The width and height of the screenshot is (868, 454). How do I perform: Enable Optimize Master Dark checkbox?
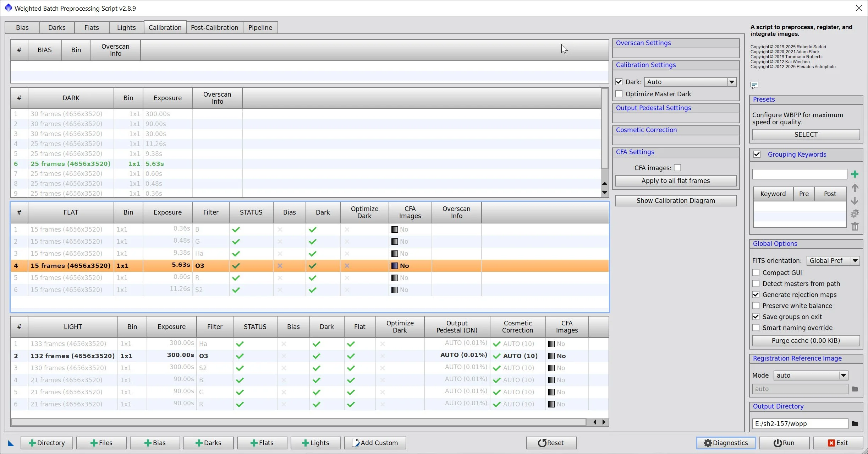[619, 94]
